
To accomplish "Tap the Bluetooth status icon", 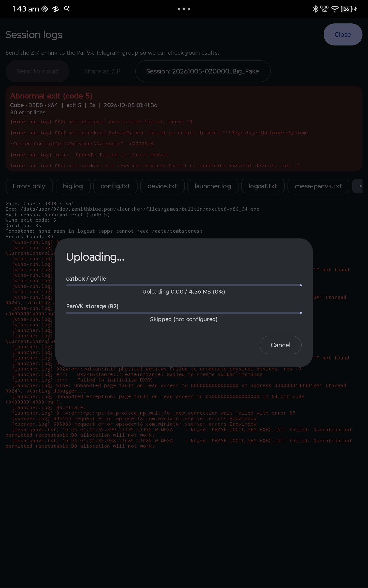I will 315,9.
